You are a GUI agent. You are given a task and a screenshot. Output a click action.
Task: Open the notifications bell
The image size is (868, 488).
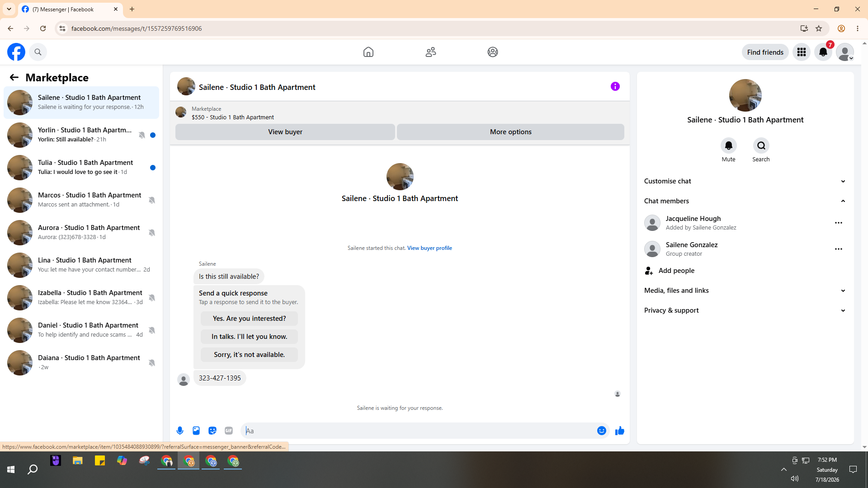(x=823, y=52)
